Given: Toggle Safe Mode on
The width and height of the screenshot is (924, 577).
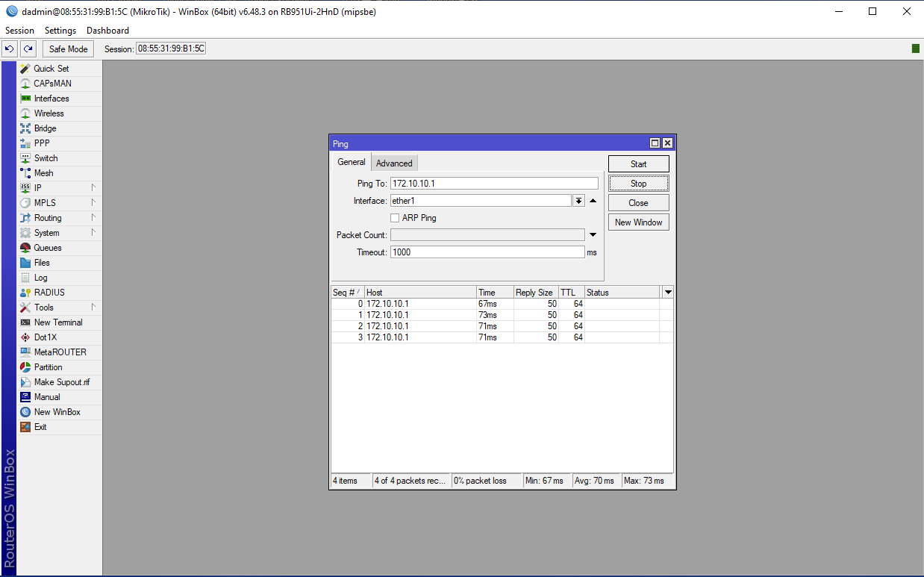Looking at the screenshot, I should [68, 49].
